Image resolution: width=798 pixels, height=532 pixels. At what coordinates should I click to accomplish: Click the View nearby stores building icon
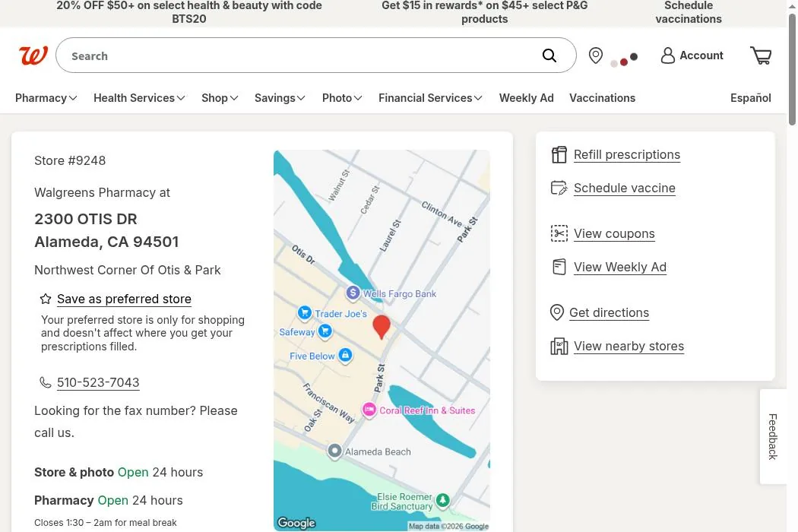559,347
